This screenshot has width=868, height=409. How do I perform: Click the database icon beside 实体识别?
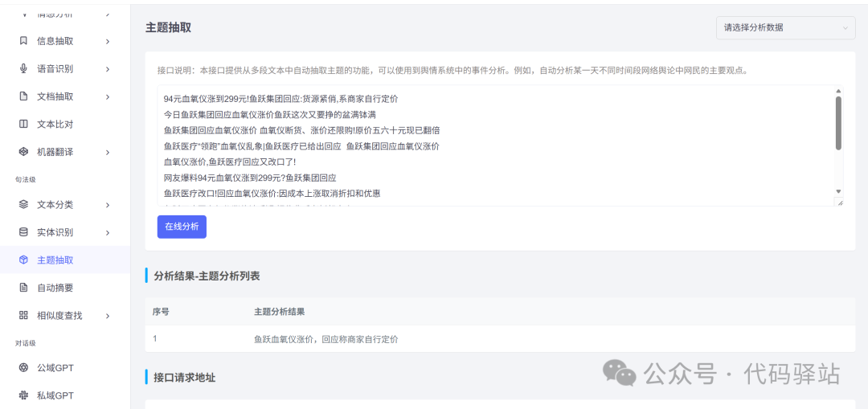pyautogui.click(x=23, y=232)
